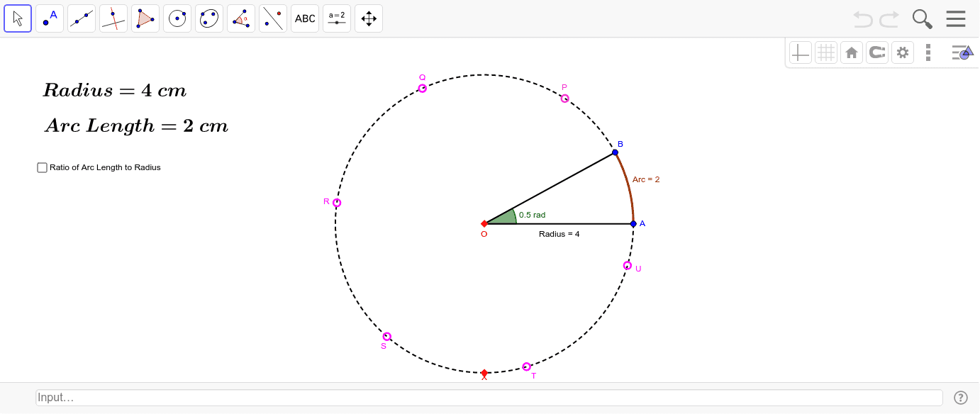
Task: Select the ABC text tool
Action: pyautogui.click(x=305, y=18)
